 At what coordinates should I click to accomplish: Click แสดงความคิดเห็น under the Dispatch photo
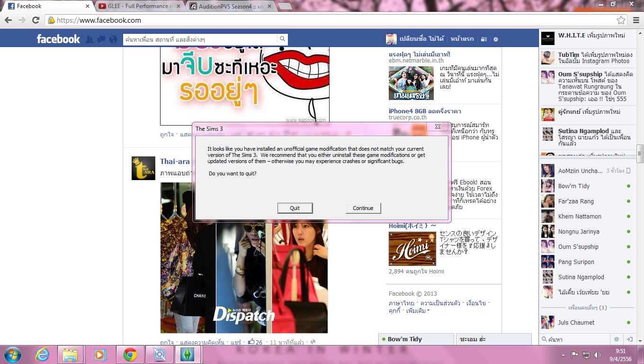[x=202, y=342]
